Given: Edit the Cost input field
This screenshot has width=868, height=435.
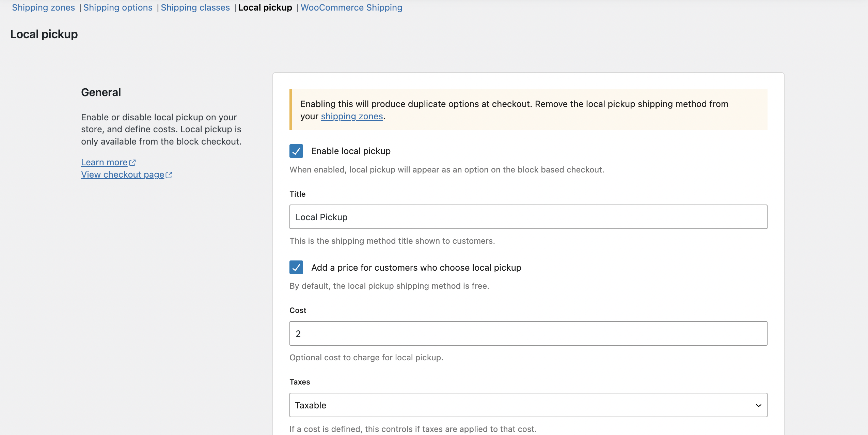Looking at the screenshot, I should pyautogui.click(x=528, y=333).
